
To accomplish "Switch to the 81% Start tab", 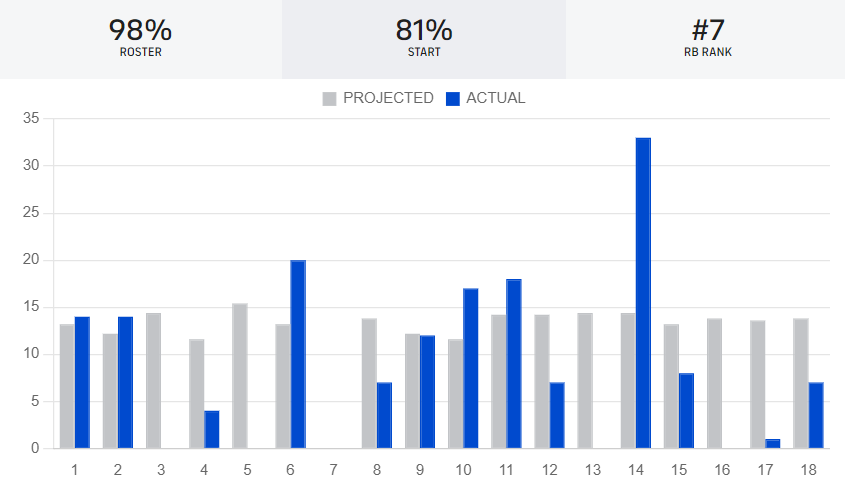I will click(423, 39).
